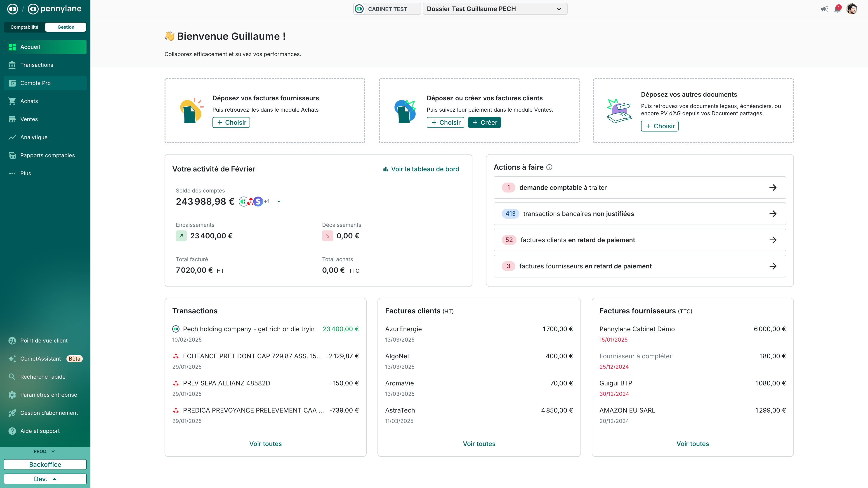Click the Backoffice button
868x488 pixels.
[x=45, y=465]
